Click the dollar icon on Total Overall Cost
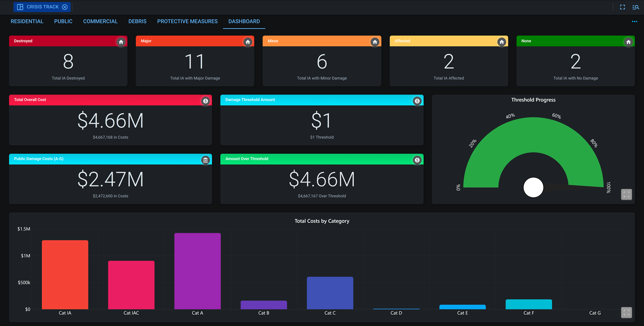 [x=205, y=101]
